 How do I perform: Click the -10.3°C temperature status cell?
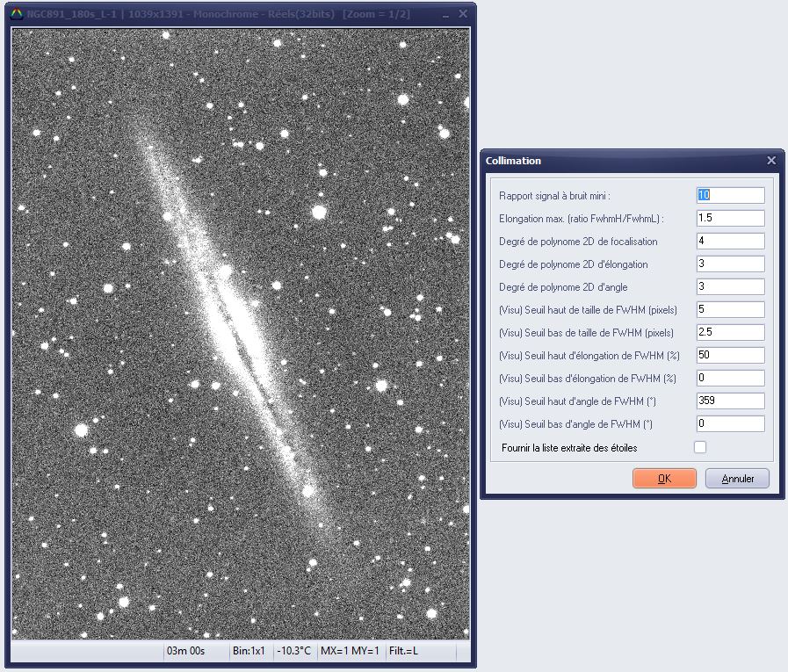click(x=294, y=651)
